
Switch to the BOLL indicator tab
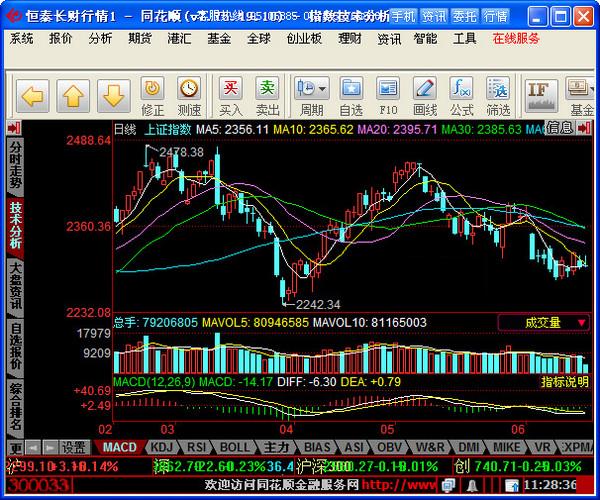click(x=235, y=447)
